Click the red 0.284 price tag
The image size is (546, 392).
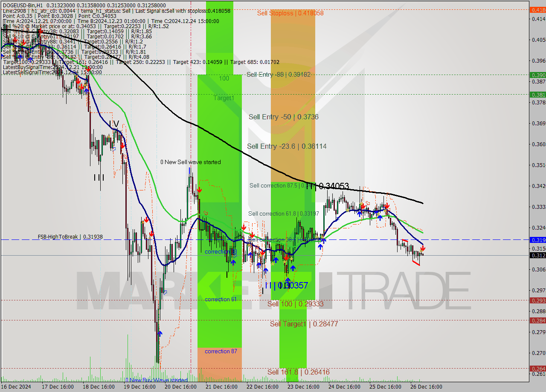(537, 320)
